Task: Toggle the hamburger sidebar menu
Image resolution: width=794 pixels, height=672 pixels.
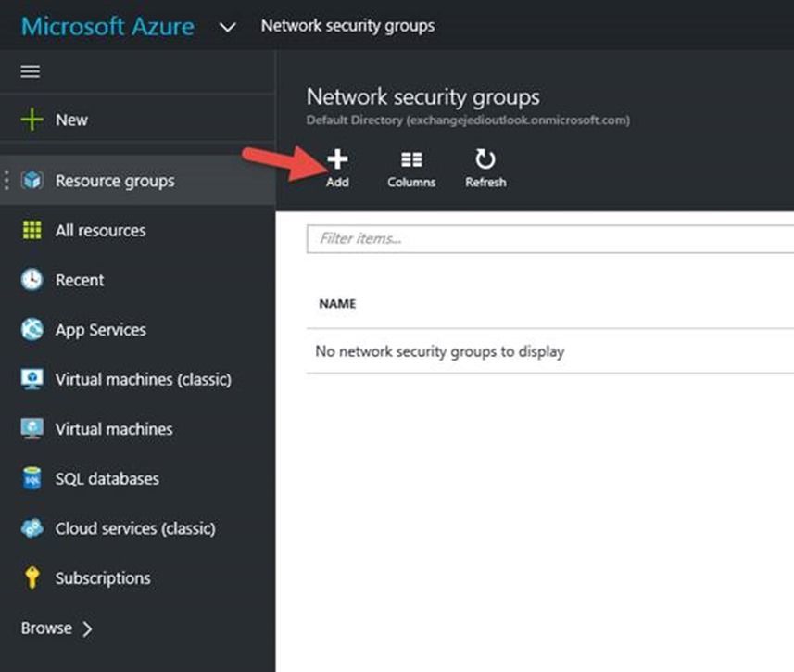Action: [31, 72]
